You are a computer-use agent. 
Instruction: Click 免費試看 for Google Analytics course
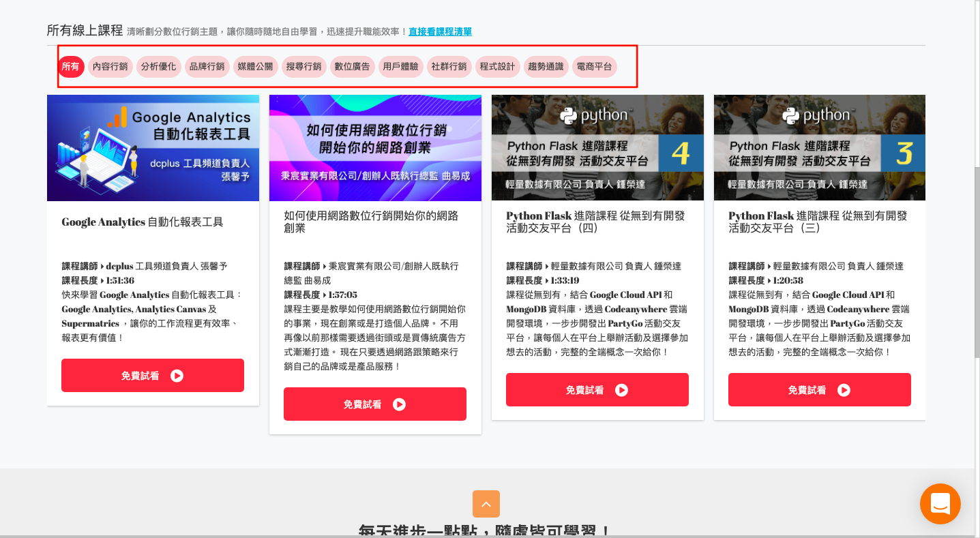coord(153,376)
